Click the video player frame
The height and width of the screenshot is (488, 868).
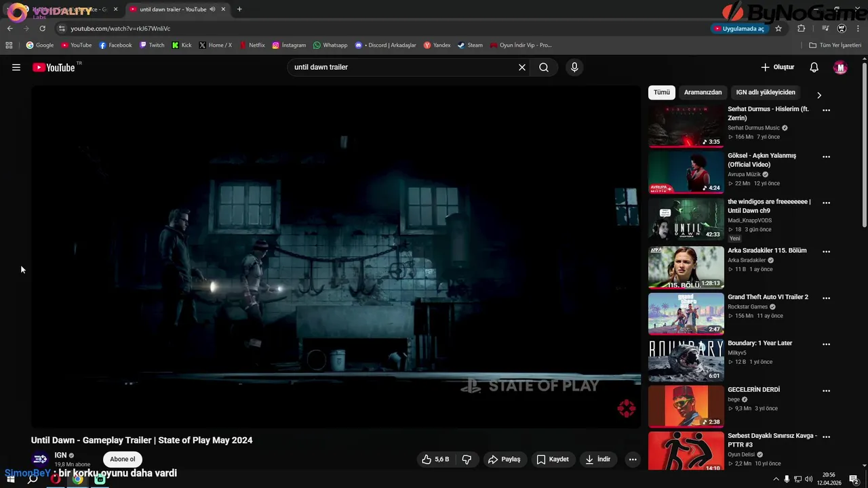coord(336,256)
